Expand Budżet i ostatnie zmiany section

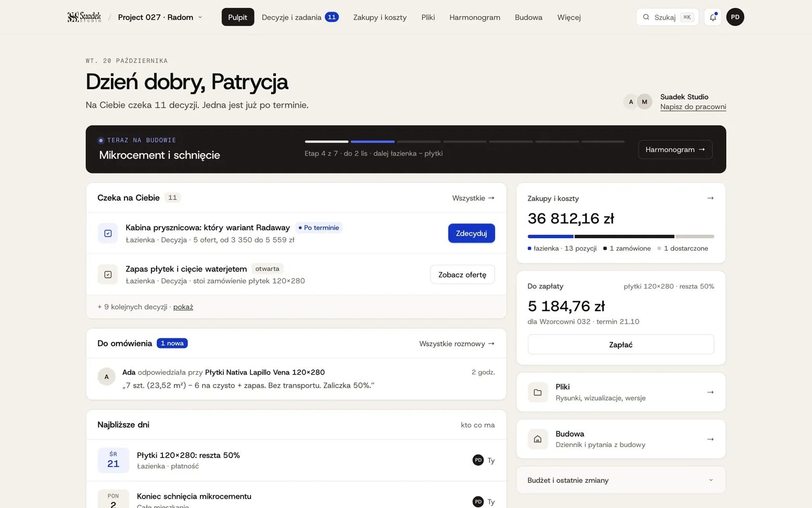click(x=621, y=480)
